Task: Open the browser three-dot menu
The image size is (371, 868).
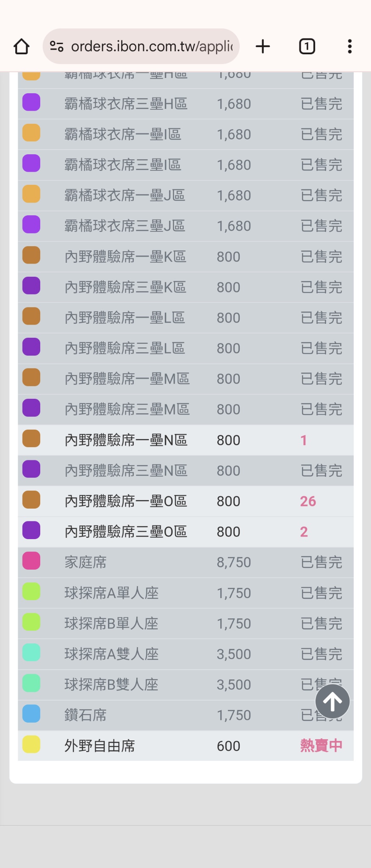Action: click(x=349, y=46)
